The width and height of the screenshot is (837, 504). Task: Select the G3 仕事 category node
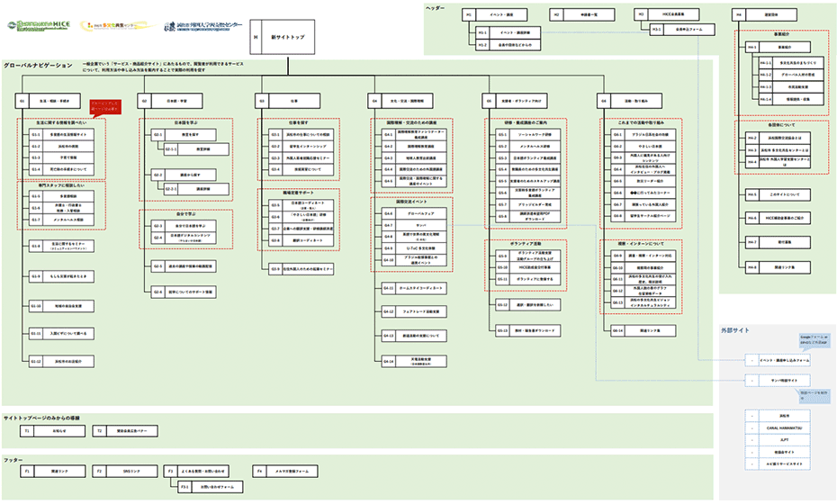[x=286, y=100]
